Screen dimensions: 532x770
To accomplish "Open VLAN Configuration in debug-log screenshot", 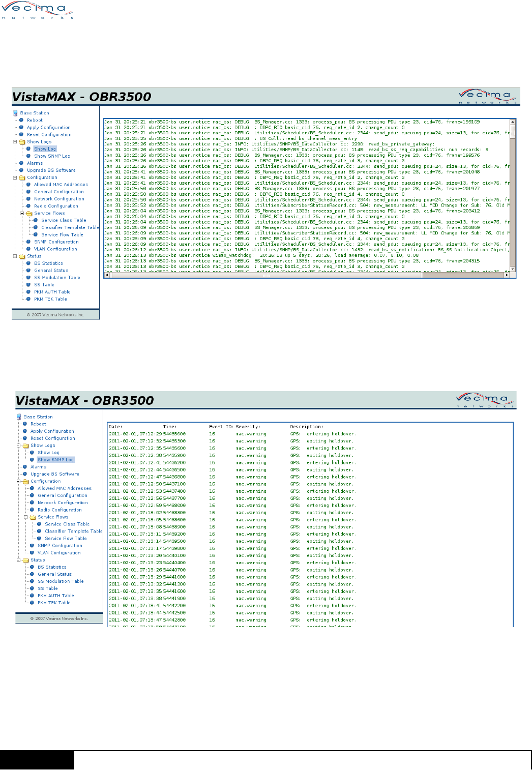I will click(55, 249).
